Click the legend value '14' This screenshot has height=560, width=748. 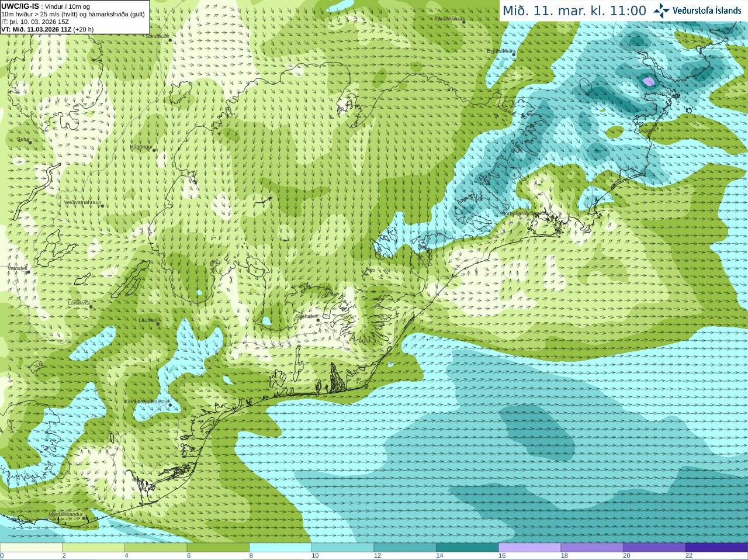click(439, 556)
